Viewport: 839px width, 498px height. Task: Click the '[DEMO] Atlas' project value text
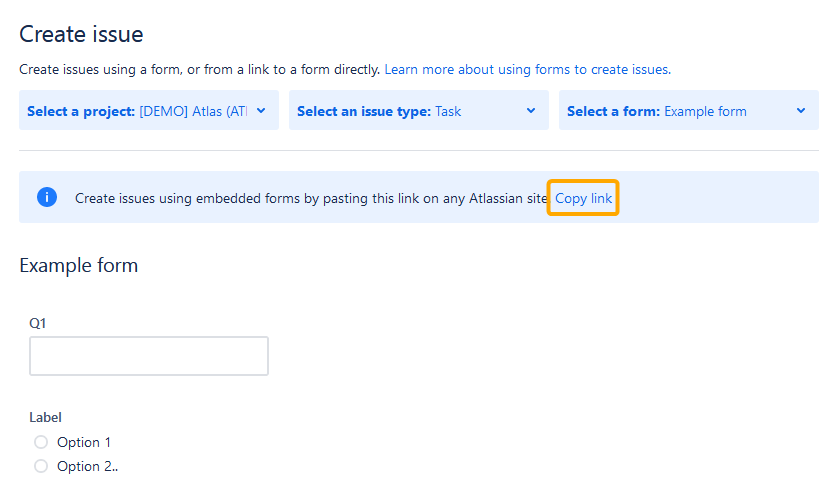coord(193,111)
